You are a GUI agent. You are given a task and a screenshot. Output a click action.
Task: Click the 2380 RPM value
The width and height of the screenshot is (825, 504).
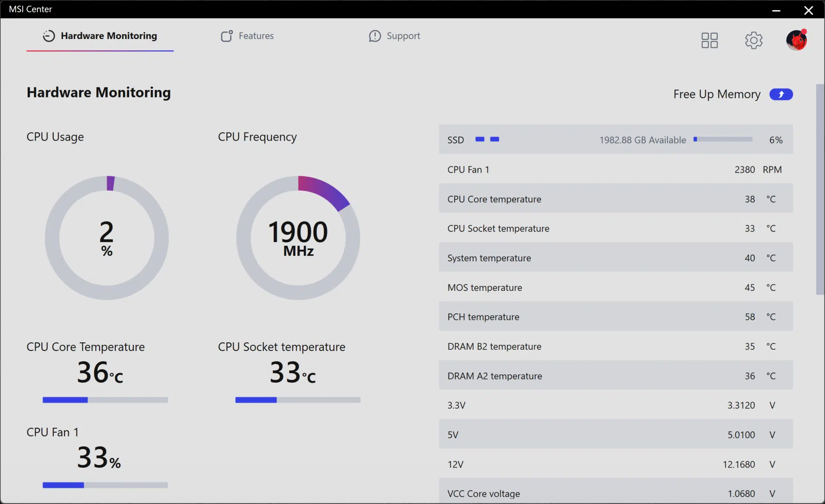point(758,170)
